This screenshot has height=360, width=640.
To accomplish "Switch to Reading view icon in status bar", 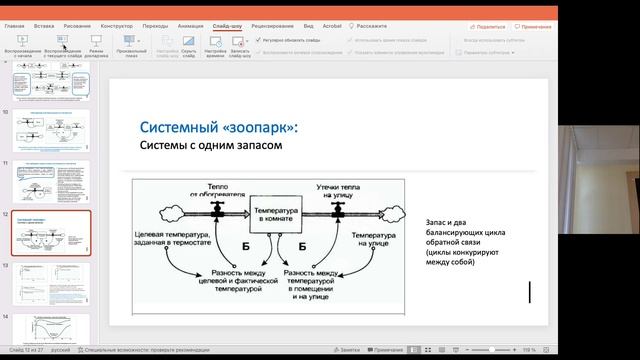I will 442,350.
